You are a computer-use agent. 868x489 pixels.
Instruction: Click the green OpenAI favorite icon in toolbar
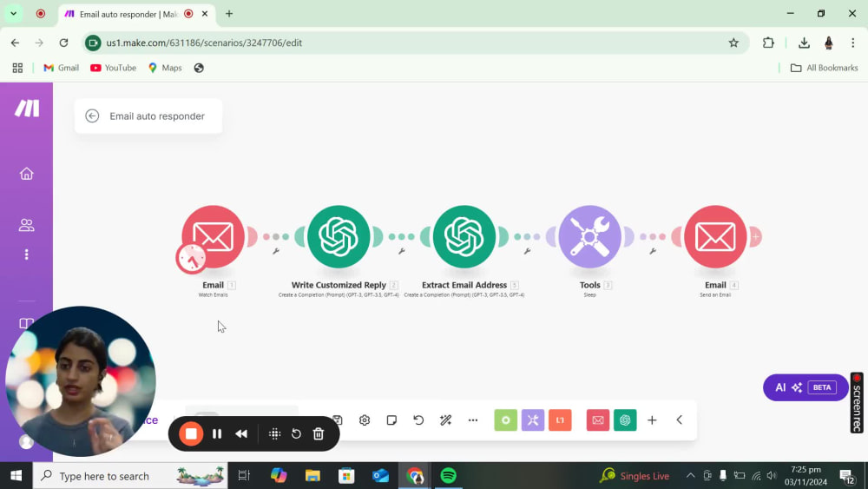pyautogui.click(x=625, y=420)
